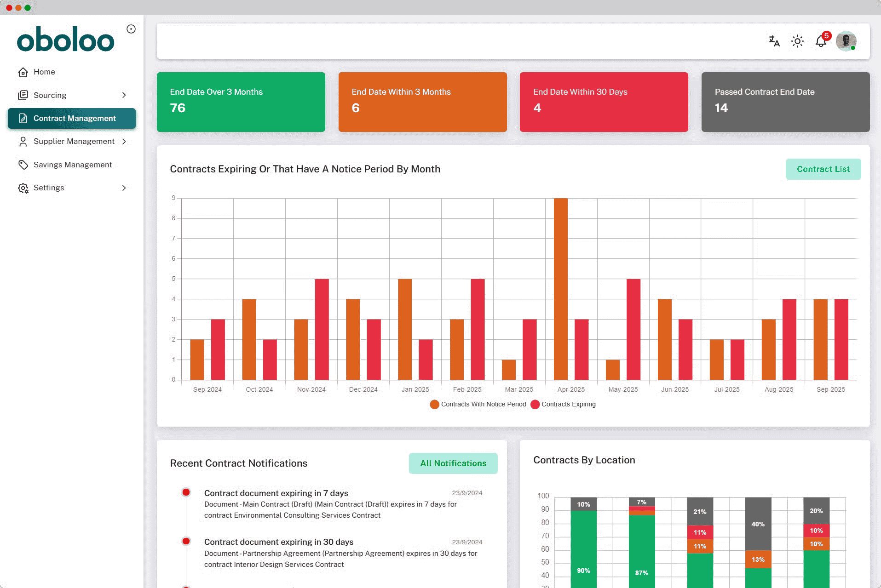The image size is (881, 588).
Task: Click the sidebar pin circle icon
Action: (x=131, y=29)
